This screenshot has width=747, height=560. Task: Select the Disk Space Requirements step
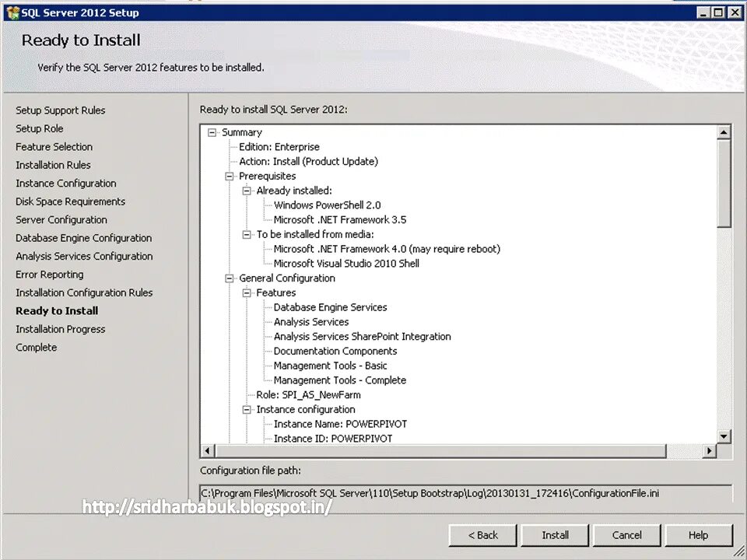click(x=71, y=201)
